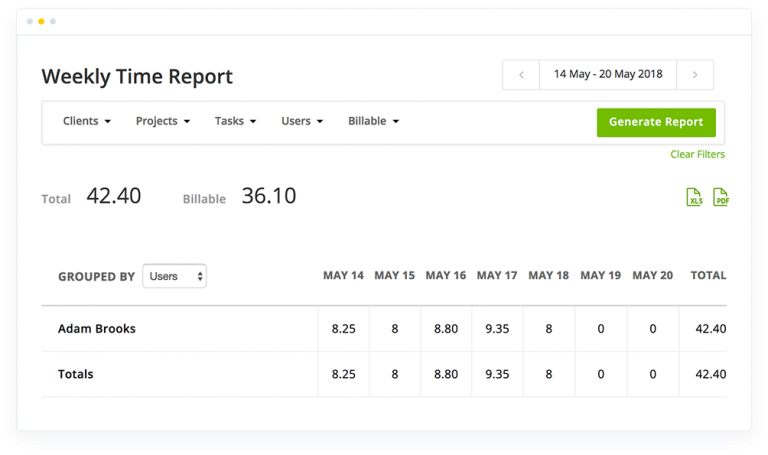The image size is (768, 455).
Task: Export report as PDF file
Action: point(720,197)
